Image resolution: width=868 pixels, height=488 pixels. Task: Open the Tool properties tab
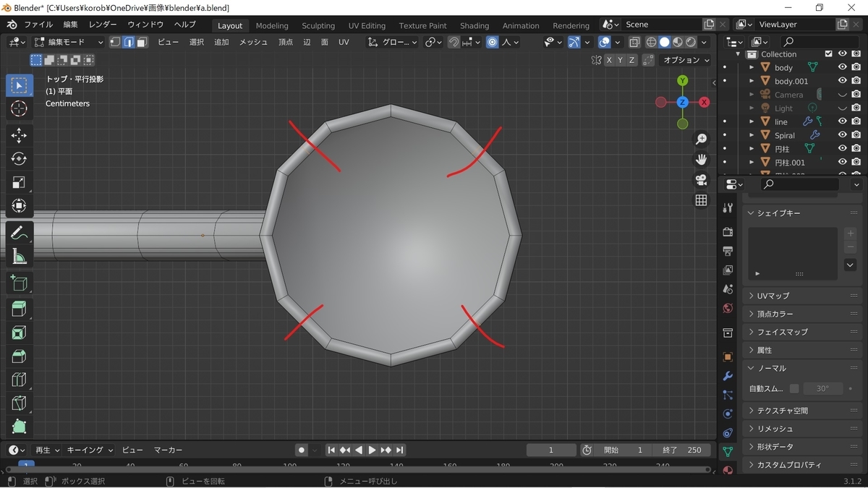(728, 207)
